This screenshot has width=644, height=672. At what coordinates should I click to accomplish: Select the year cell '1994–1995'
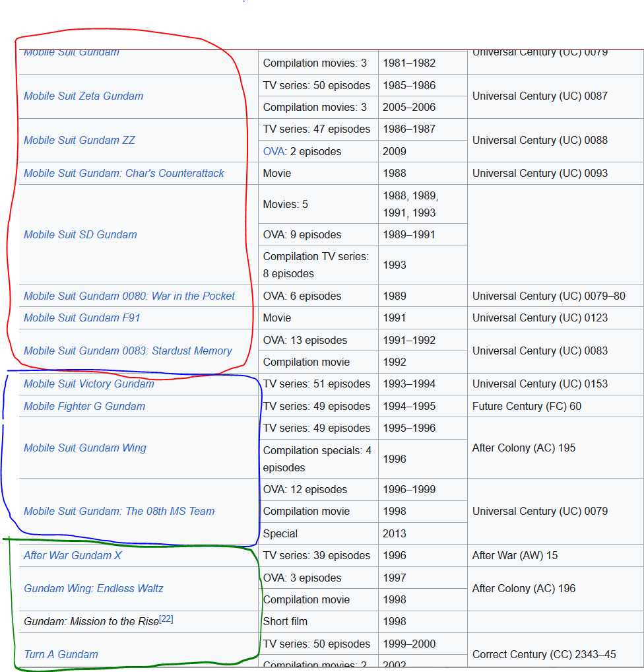coord(423,406)
